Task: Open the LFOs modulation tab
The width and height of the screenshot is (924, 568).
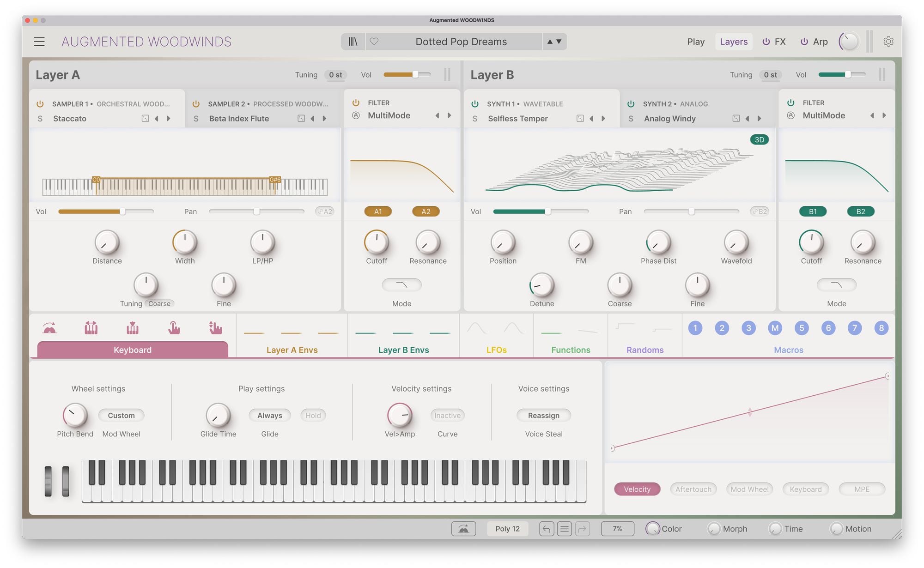Action: [496, 350]
